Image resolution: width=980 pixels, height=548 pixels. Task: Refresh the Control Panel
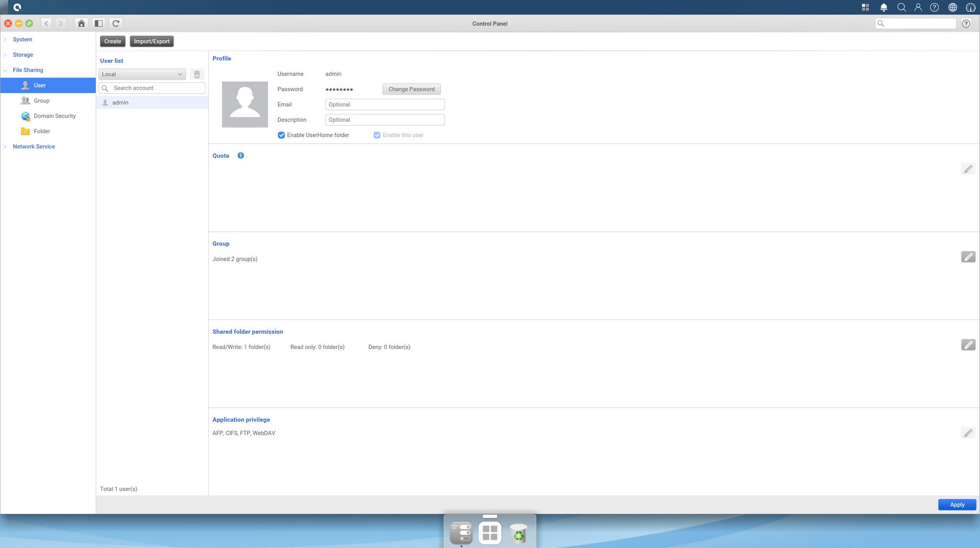pos(116,23)
